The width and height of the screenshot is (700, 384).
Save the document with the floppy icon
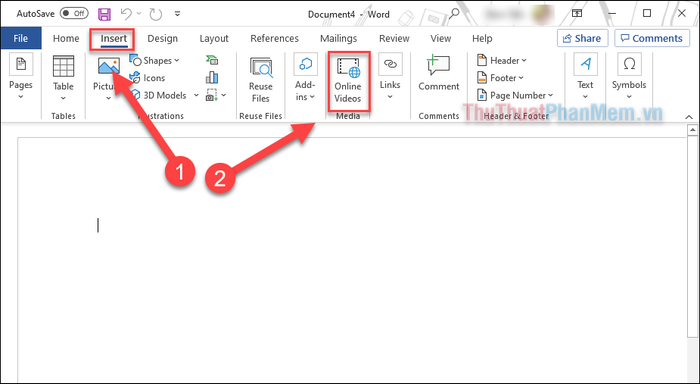[104, 14]
